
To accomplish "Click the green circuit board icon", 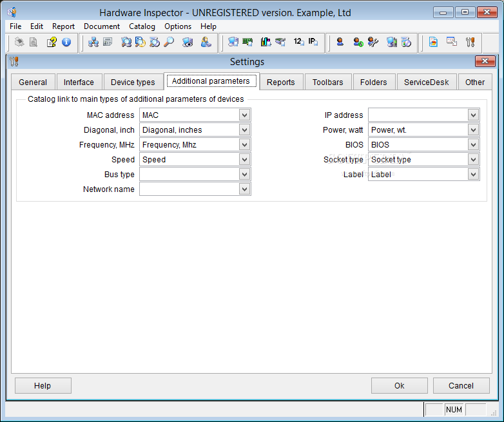I will click(x=247, y=42).
